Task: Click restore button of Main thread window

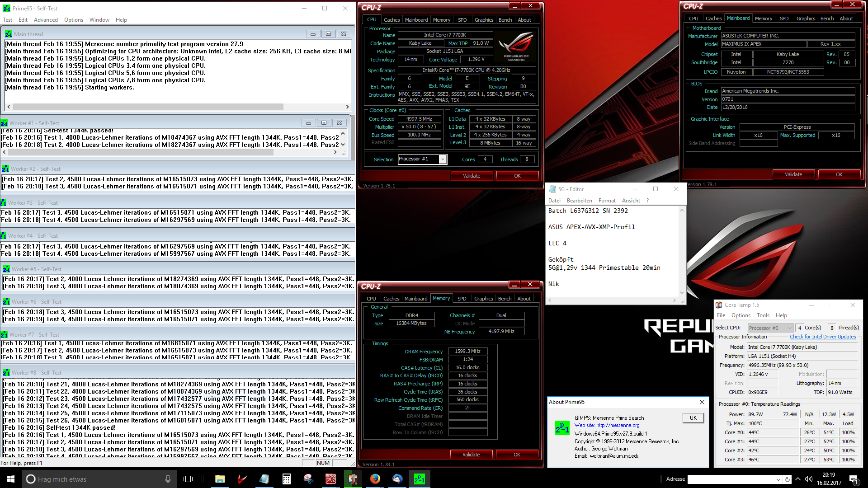Action: coord(328,34)
